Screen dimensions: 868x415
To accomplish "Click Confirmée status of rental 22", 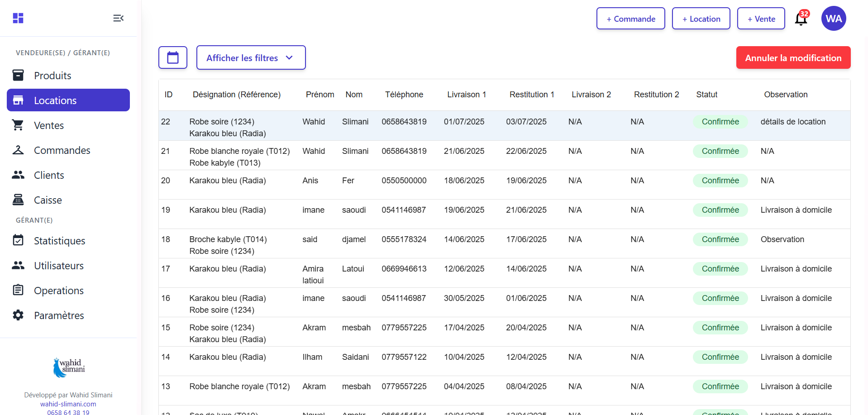I will pos(720,122).
